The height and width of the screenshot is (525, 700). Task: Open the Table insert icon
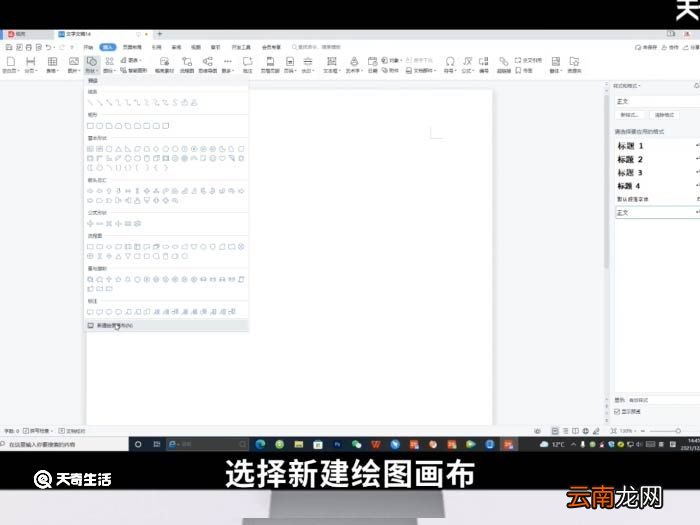point(53,65)
